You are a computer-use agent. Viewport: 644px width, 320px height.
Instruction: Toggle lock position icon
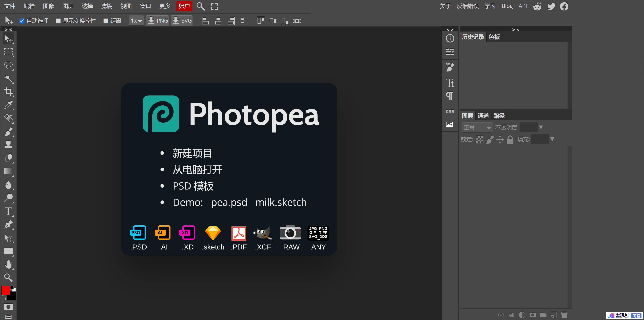pyautogui.click(x=500, y=139)
